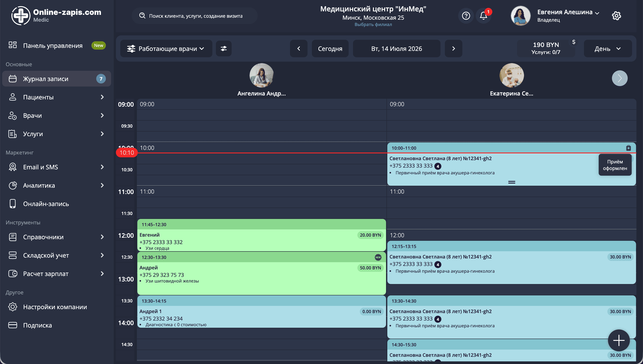Go to the next day
643x364 pixels.
453,49
